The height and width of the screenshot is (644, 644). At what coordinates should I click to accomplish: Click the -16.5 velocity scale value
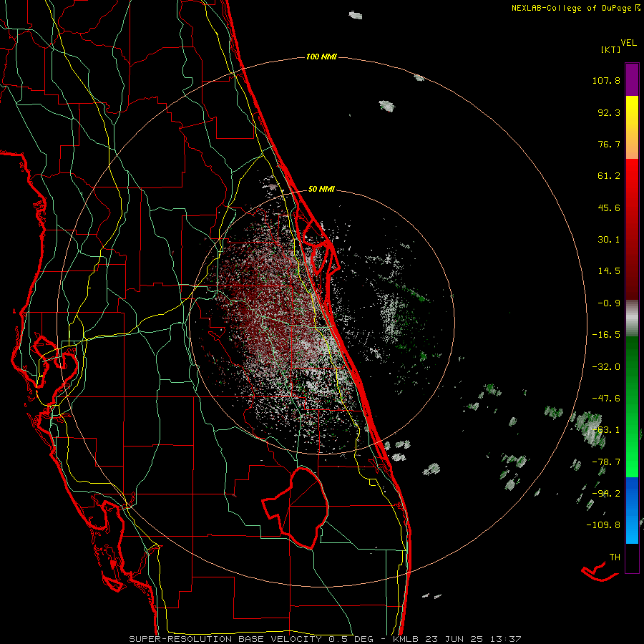(606, 335)
